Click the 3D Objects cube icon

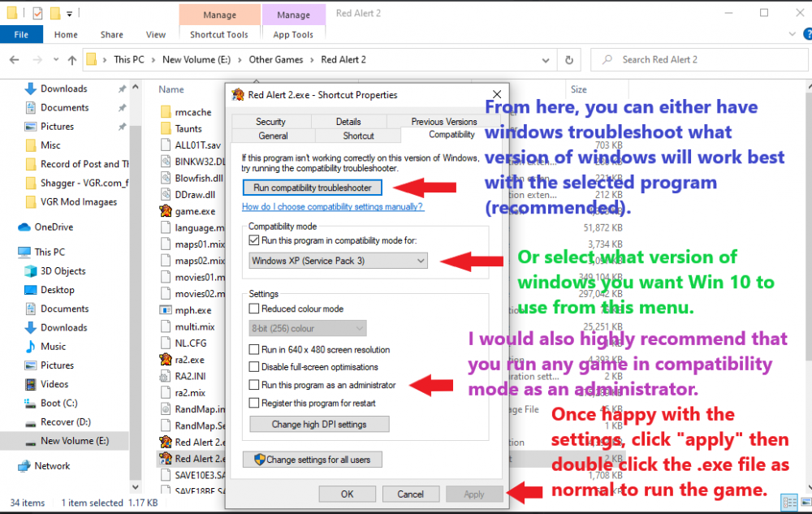click(31, 271)
